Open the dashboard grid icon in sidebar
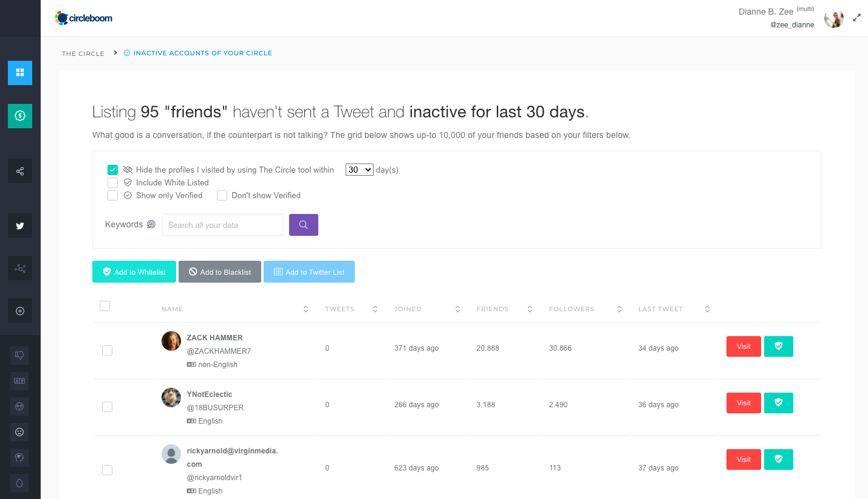868x499 pixels. tap(20, 73)
